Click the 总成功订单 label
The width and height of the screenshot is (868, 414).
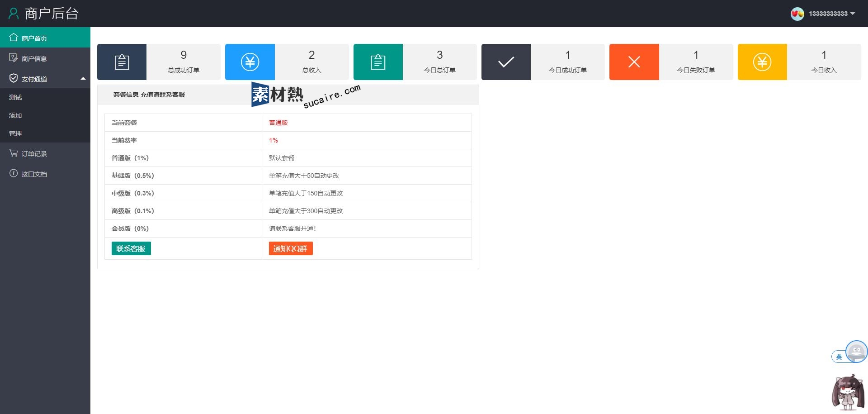coord(184,70)
